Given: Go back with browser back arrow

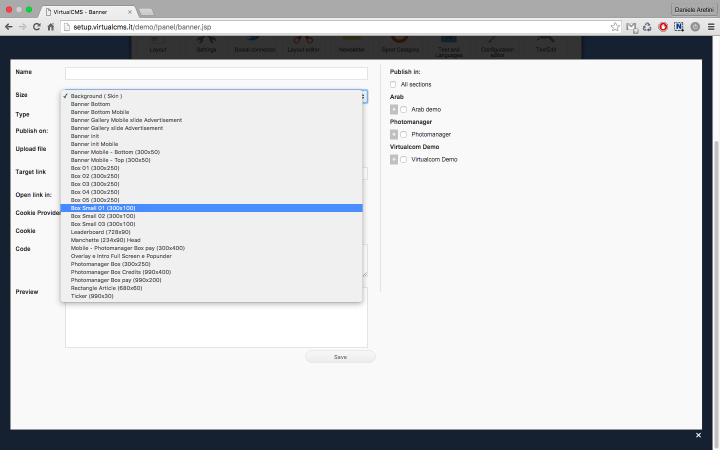Looking at the screenshot, I should 8,27.
